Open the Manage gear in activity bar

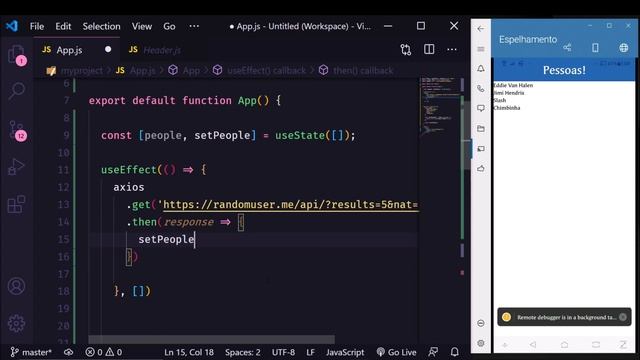[x=16, y=323]
